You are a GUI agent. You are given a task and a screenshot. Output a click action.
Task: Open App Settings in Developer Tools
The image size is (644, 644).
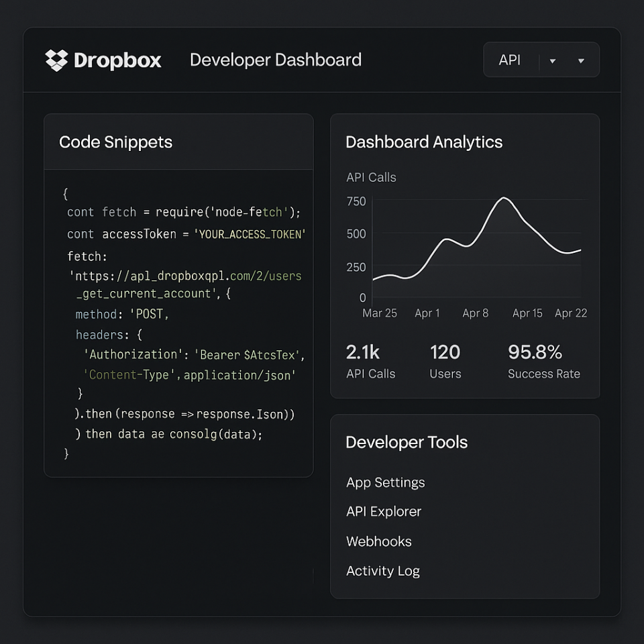coord(385,482)
